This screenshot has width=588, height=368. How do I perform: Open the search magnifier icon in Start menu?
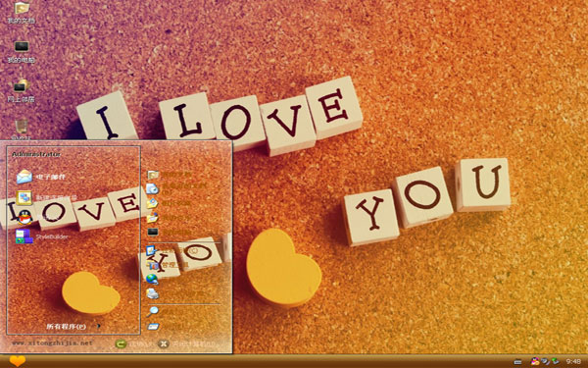tap(153, 311)
